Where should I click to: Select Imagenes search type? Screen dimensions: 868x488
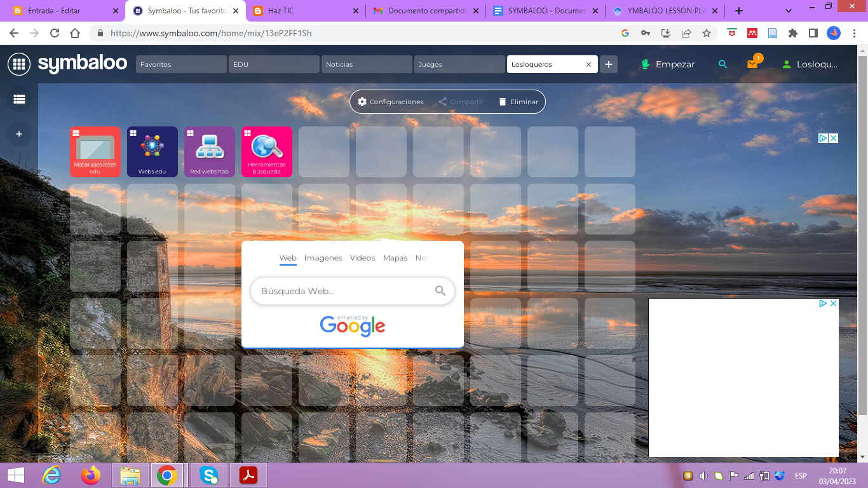click(323, 258)
